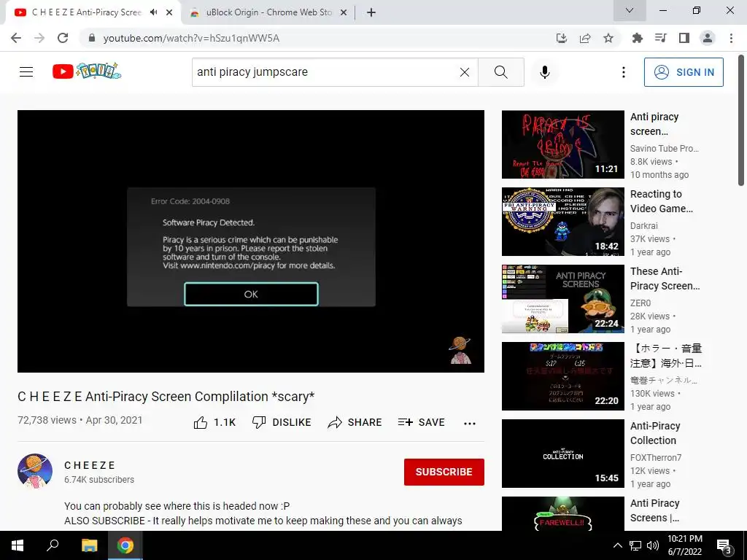Bookmark this page with star icon
Viewport: 747px width, 560px height.
608,38
